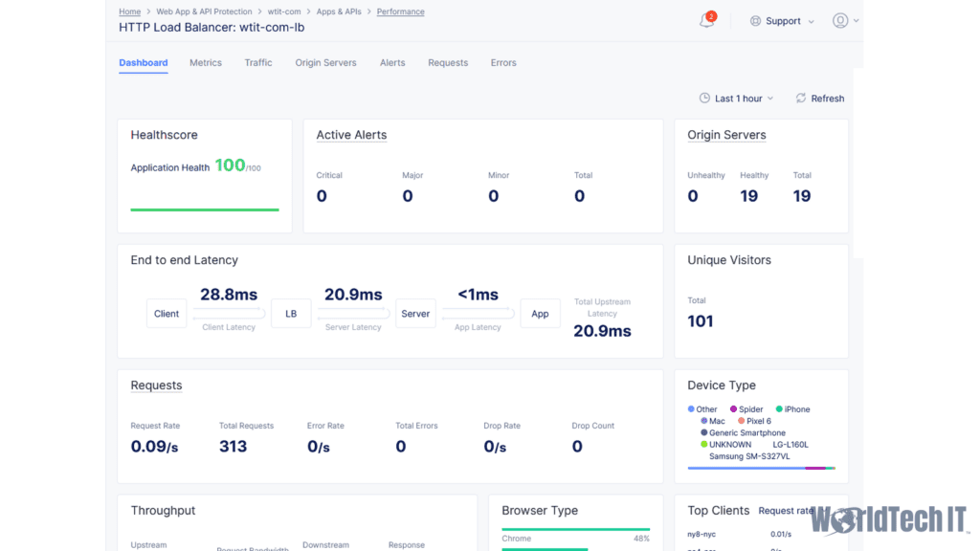Click the wtit-com breadcrumb
Image resolution: width=980 pixels, height=551 pixels.
click(x=284, y=11)
